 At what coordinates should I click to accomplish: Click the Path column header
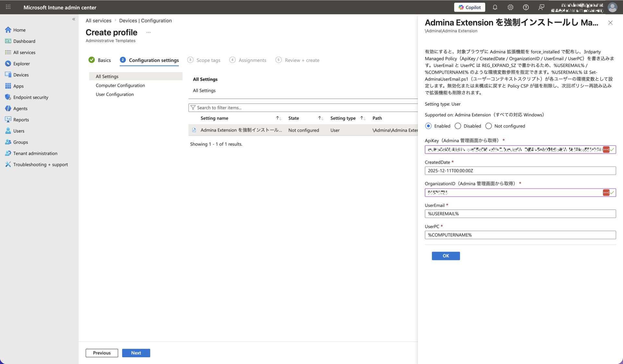(x=377, y=118)
